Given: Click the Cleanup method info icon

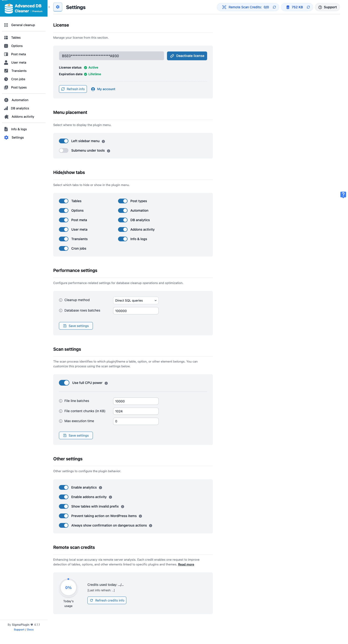Looking at the screenshot, I should click(x=61, y=300).
